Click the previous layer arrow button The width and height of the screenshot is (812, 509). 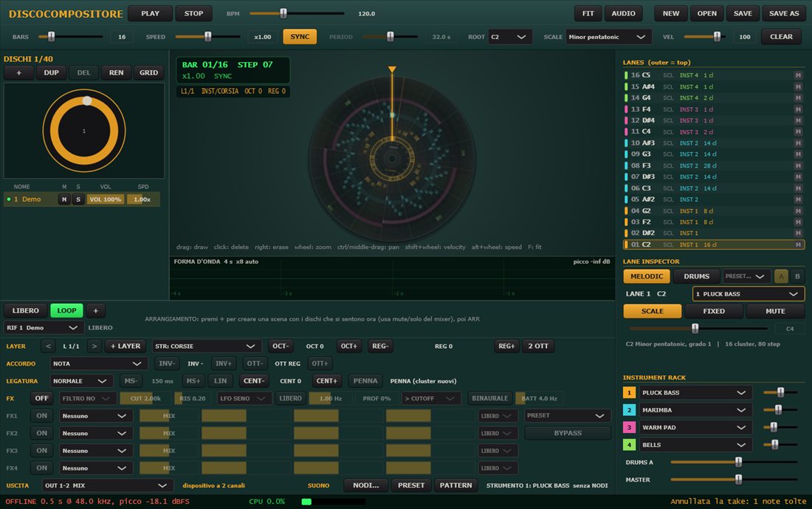coord(48,346)
